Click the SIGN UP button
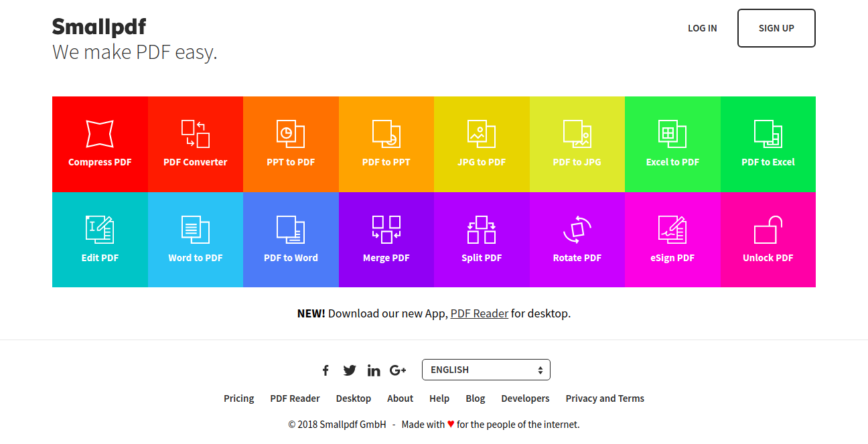Viewport: 868px width, 444px height. tap(776, 28)
